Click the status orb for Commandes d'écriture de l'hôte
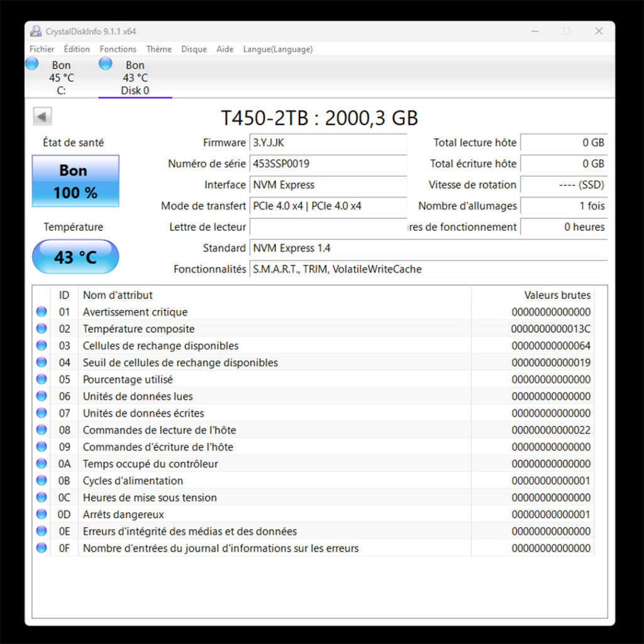The image size is (644, 644). pos(42,447)
